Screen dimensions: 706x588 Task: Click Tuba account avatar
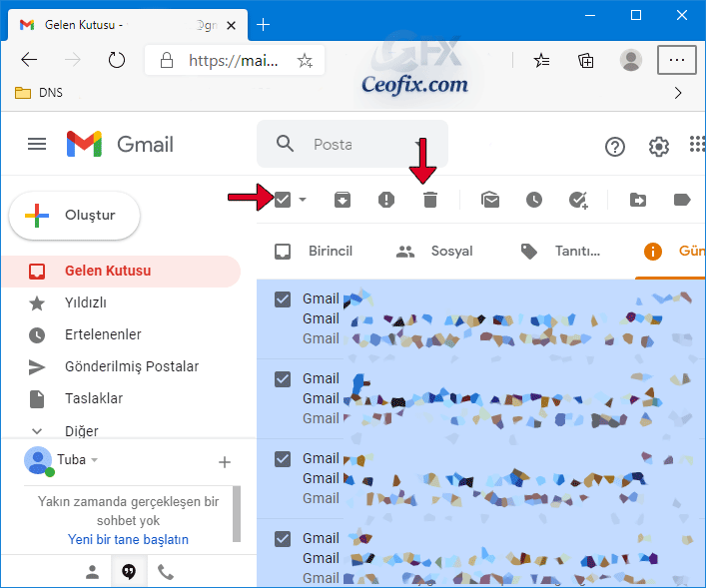[x=39, y=460]
